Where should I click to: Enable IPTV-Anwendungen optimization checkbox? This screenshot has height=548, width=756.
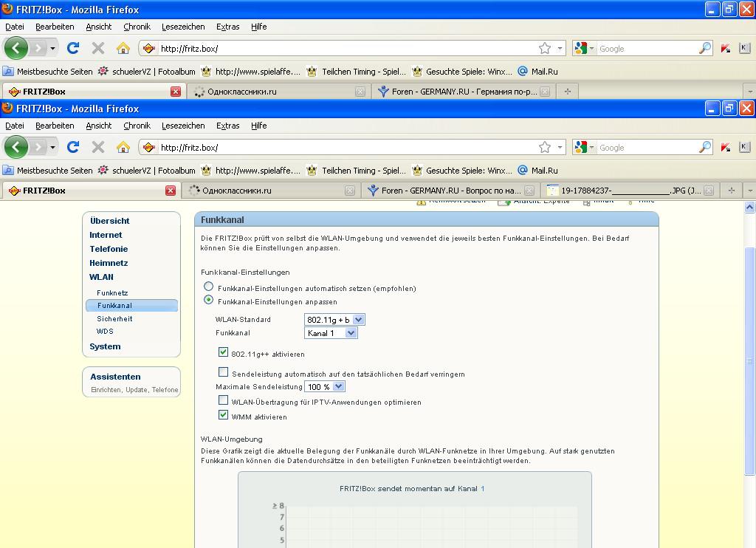pos(223,400)
